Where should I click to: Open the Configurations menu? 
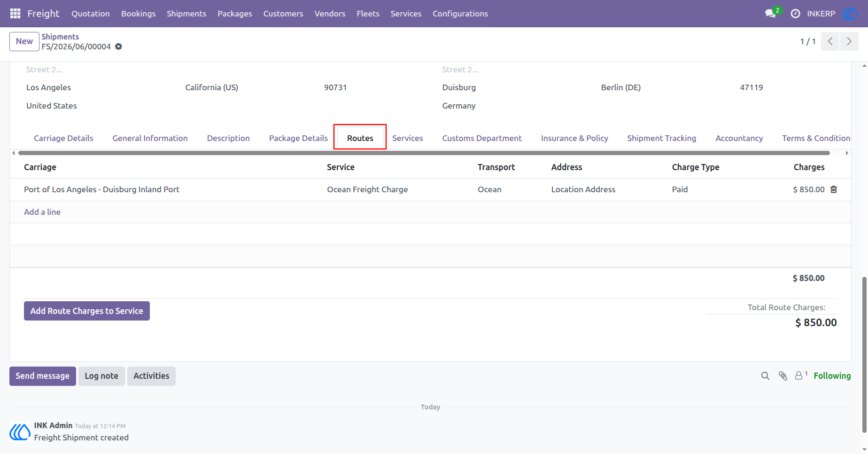point(460,14)
